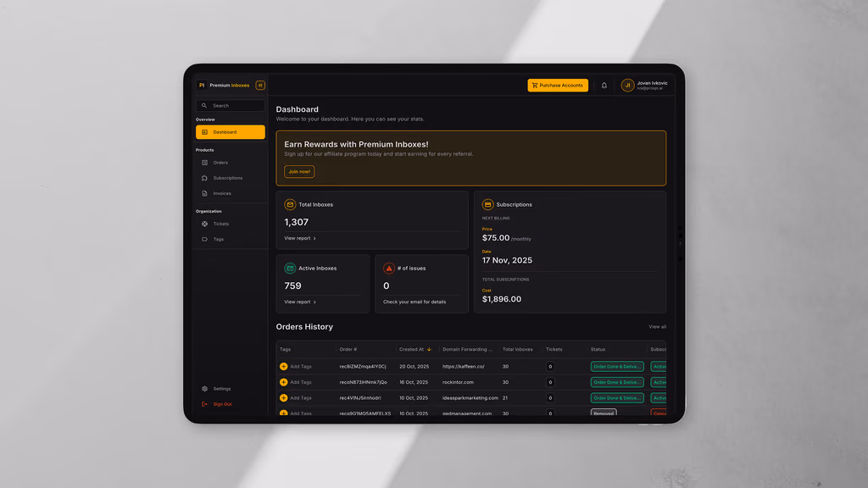View report for Active Inboxes

pyautogui.click(x=300, y=302)
